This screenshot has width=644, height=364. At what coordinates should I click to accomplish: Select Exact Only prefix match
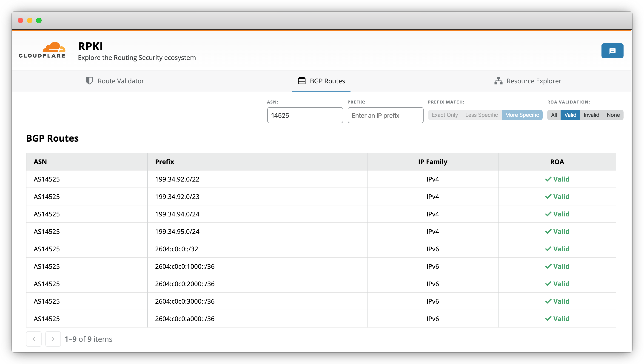(445, 115)
